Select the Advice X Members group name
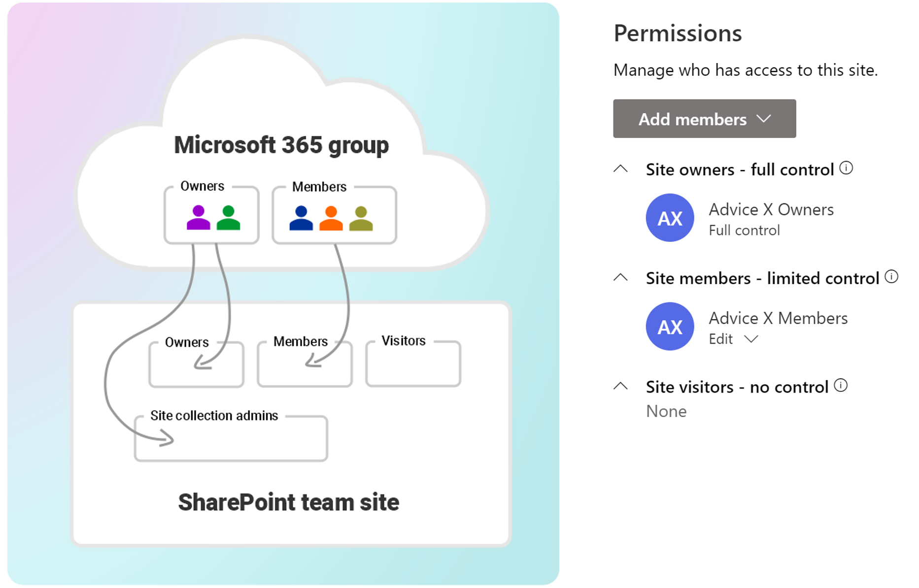 point(778,318)
